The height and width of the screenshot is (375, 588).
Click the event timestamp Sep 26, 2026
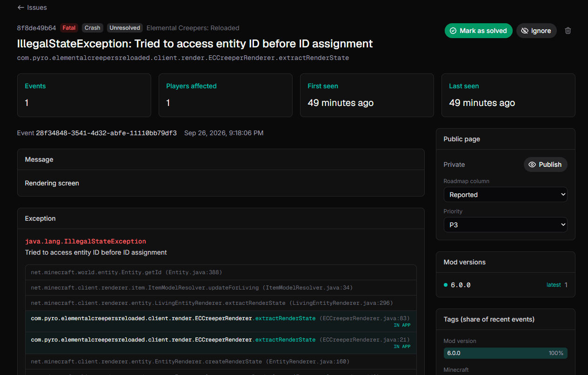(224, 133)
